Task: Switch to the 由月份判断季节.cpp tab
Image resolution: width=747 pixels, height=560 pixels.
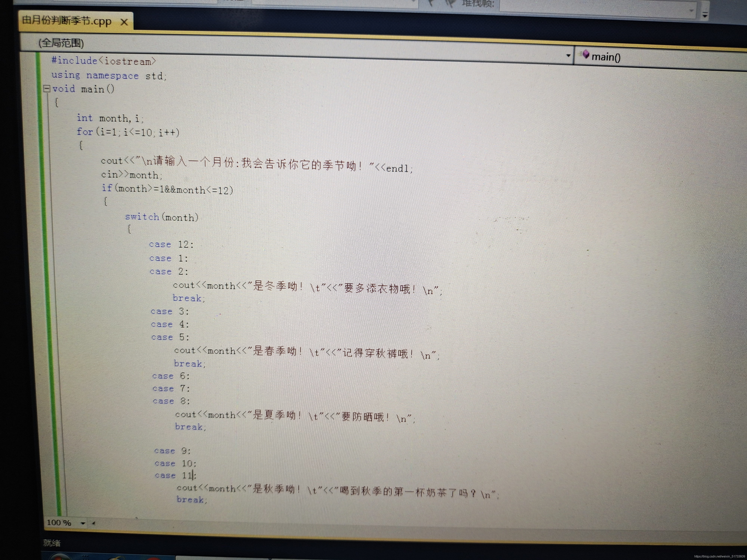Action: [67, 21]
